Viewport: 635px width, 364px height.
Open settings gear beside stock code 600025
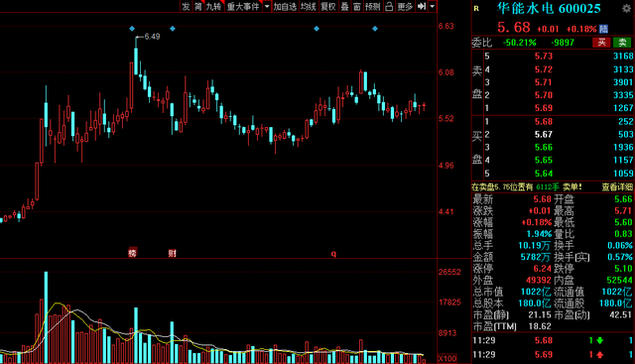(626, 9)
